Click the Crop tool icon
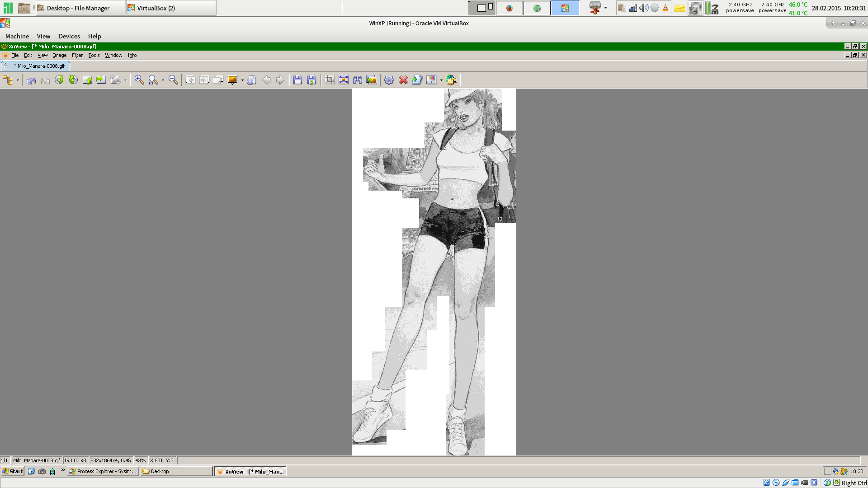The width and height of the screenshot is (868, 488). coord(330,80)
